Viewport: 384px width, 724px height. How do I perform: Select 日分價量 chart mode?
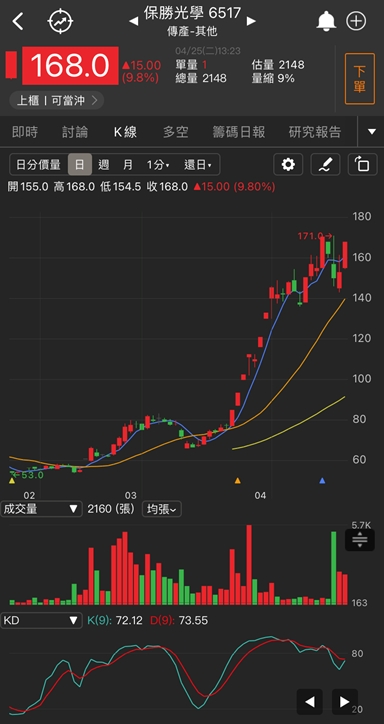[x=39, y=164]
